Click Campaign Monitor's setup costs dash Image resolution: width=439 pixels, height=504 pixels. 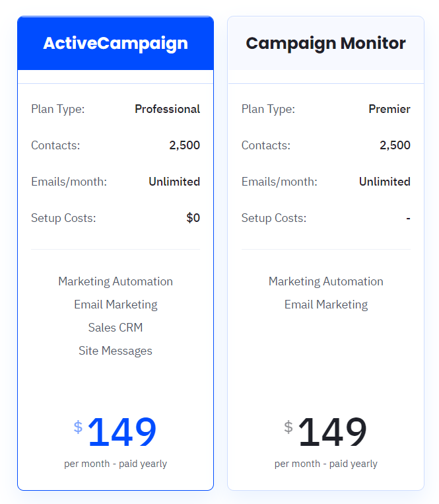408,218
